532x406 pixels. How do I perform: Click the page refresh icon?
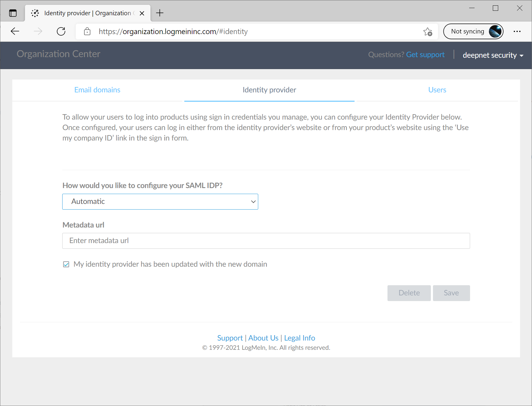coord(61,31)
